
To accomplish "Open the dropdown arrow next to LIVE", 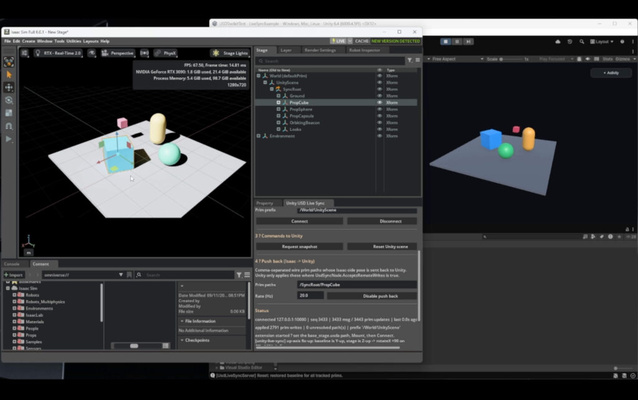I will pyautogui.click(x=350, y=41).
